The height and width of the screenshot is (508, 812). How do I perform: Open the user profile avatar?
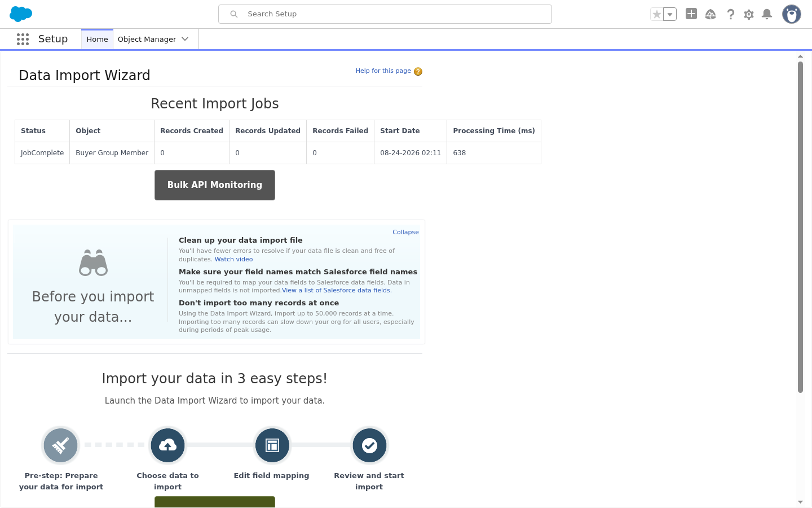(x=792, y=14)
